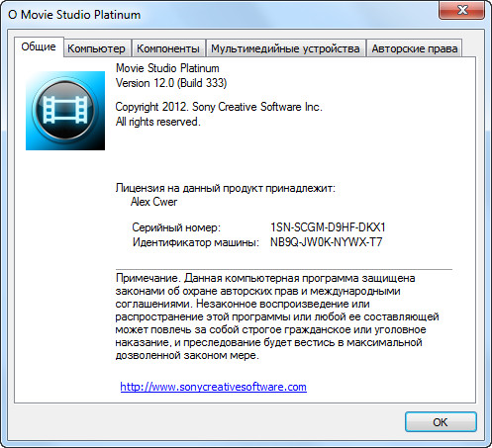Screen dimensions: 492x448
Task: Click the machine ID NB9Q-JW0K-NYWX-T7
Action: pyautogui.click(x=326, y=242)
